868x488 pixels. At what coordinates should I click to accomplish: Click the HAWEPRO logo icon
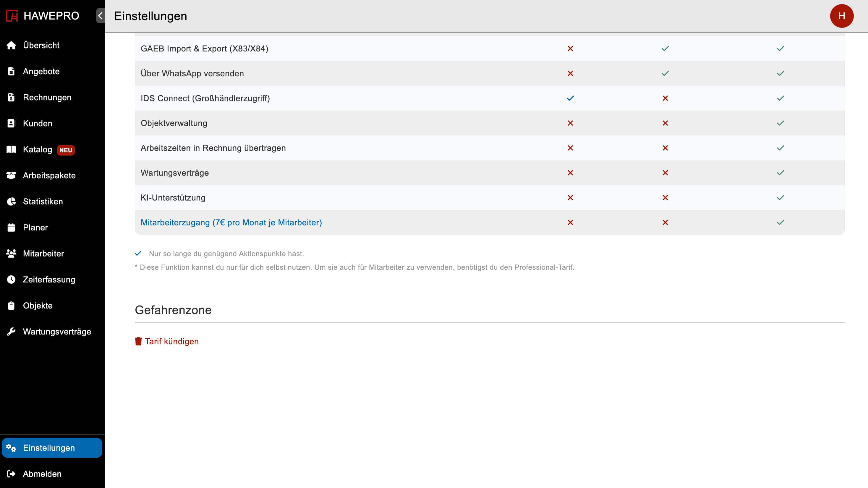pos(12,16)
